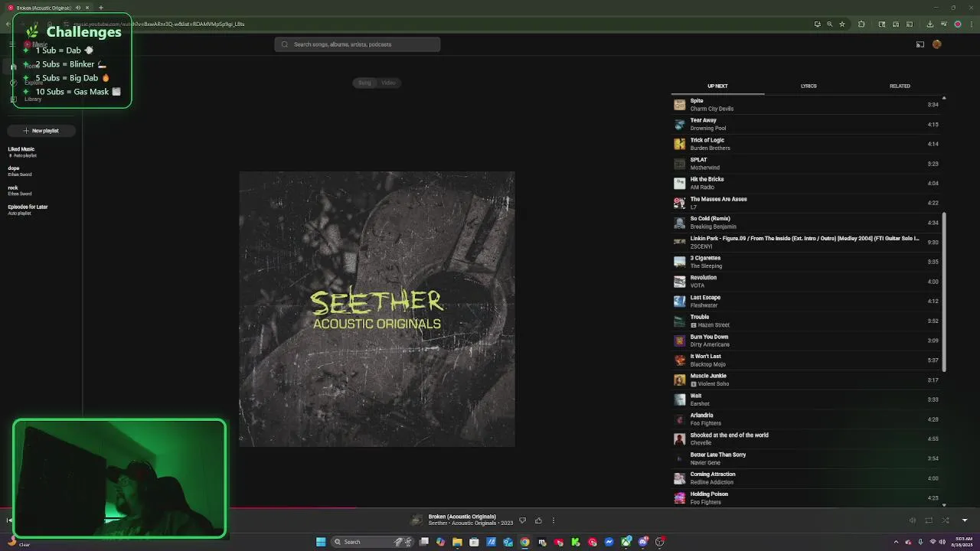The height and width of the screenshot is (551, 980).
Task: Bookmark this page with the star icon
Action: [842, 24]
